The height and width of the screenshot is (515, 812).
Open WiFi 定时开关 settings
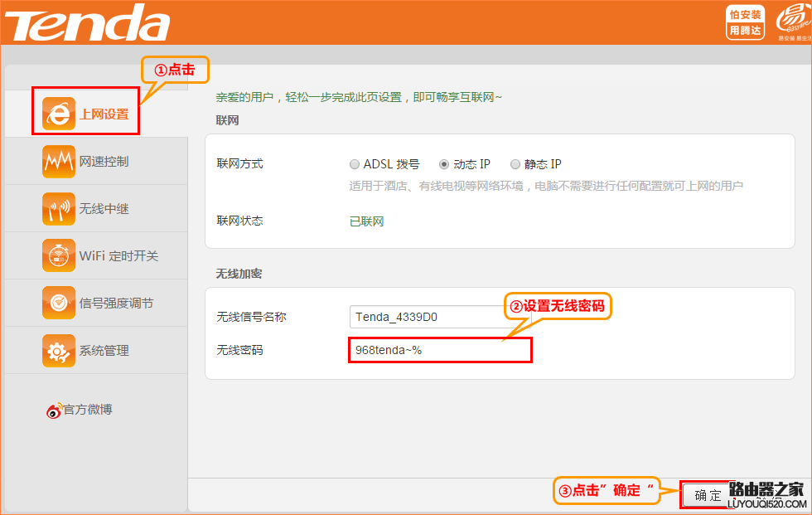pyautogui.click(x=97, y=255)
